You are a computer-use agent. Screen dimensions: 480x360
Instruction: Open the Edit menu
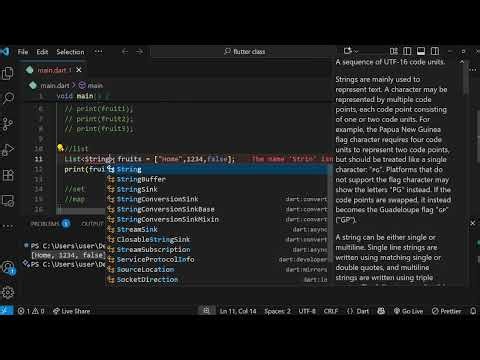[42, 52]
